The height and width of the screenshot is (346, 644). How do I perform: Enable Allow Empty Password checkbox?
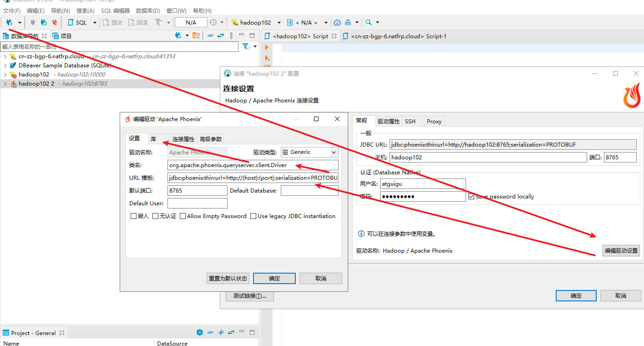click(x=183, y=216)
